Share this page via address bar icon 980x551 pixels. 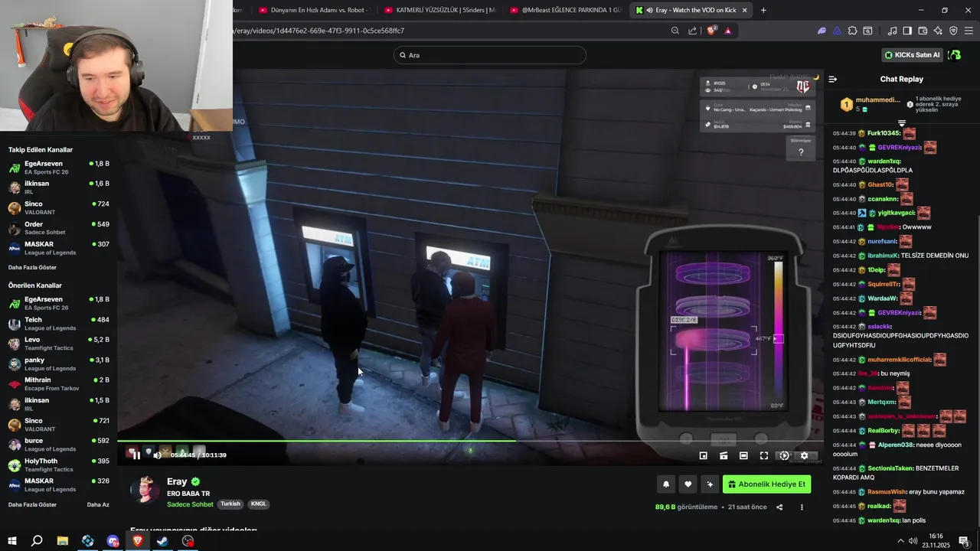click(x=693, y=31)
